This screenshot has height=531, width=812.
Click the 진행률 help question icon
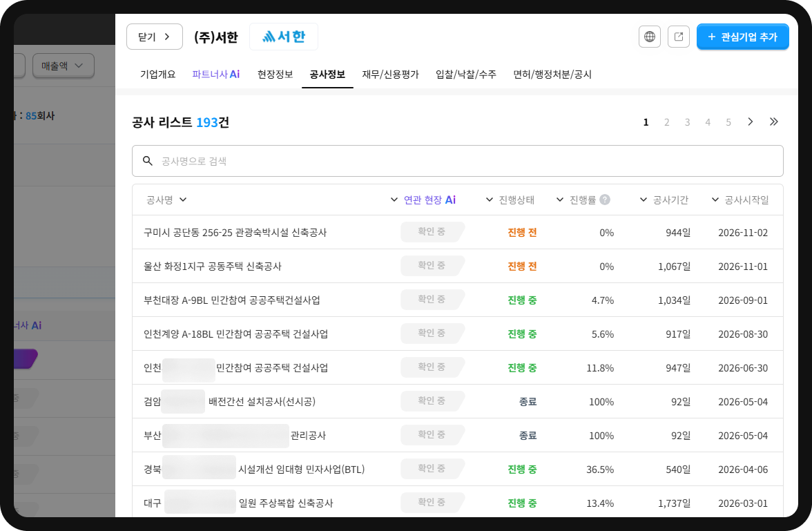pos(604,200)
